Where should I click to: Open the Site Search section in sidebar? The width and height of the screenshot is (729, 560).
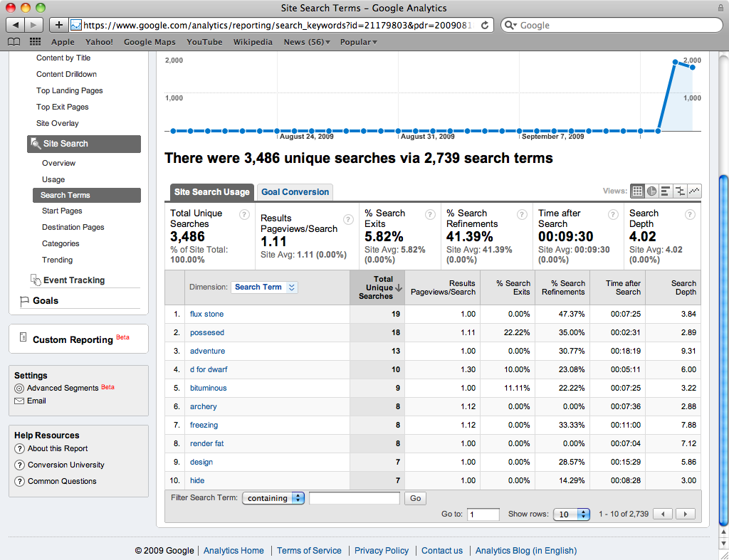(x=84, y=144)
